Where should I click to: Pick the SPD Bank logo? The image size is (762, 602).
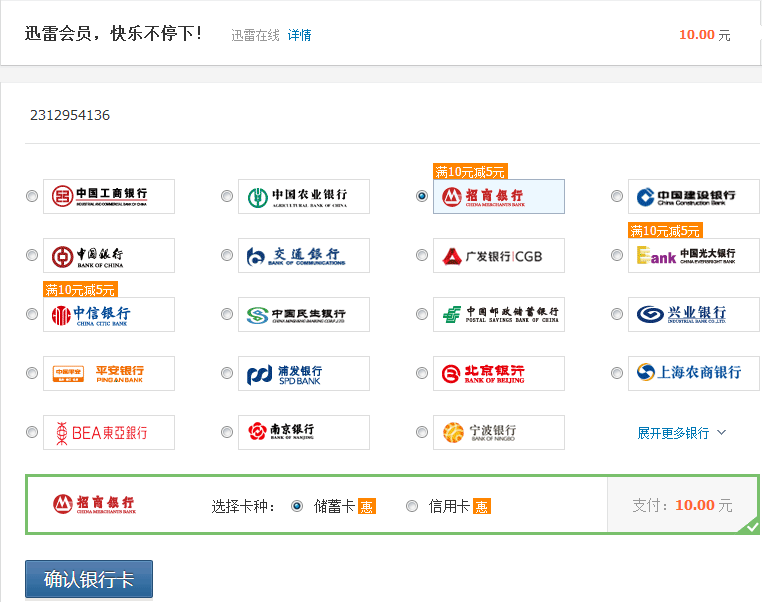304,374
